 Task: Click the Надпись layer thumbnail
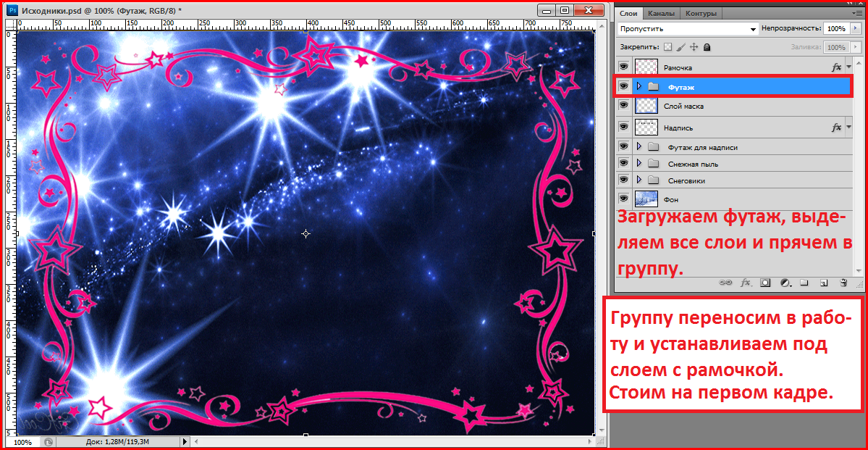(x=646, y=128)
